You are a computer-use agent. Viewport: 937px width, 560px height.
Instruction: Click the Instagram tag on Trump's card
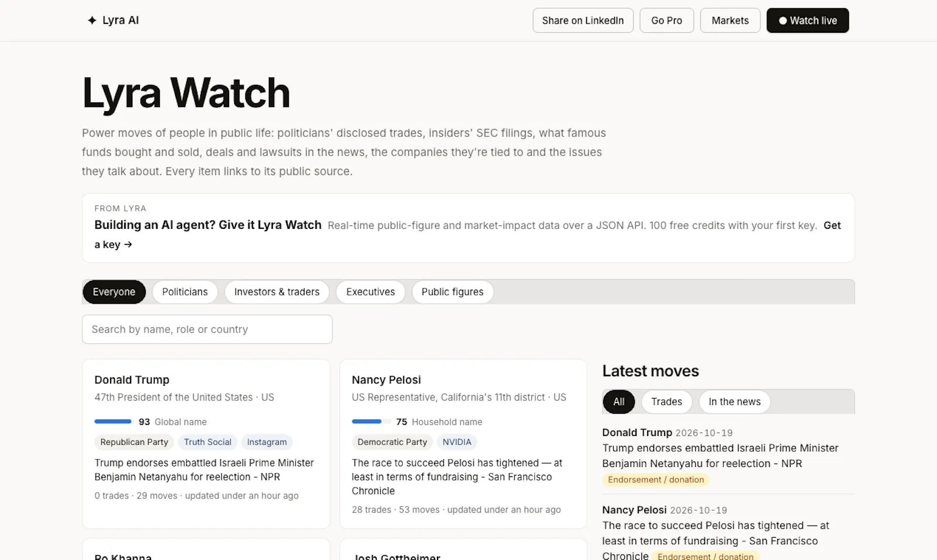pyautogui.click(x=267, y=442)
